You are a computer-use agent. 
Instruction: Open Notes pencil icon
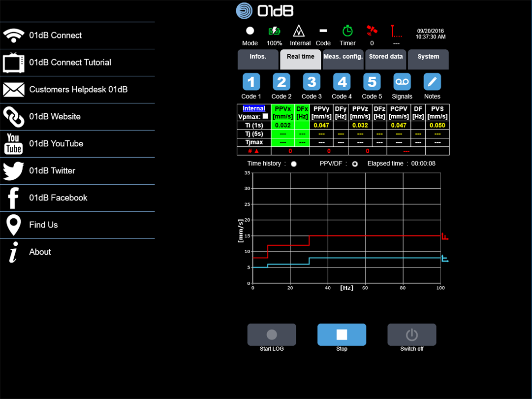click(x=432, y=82)
